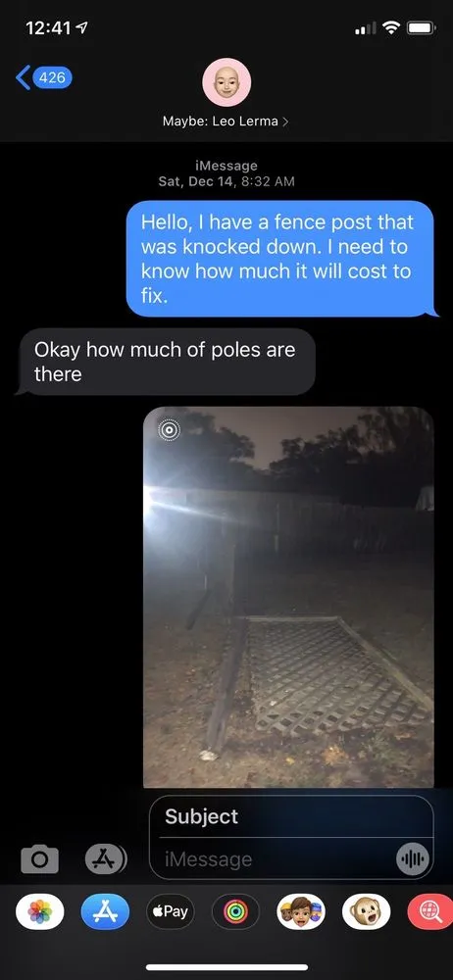Tap the home indicator bar at bottom
The width and height of the screenshot is (453, 980).
tap(226, 967)
